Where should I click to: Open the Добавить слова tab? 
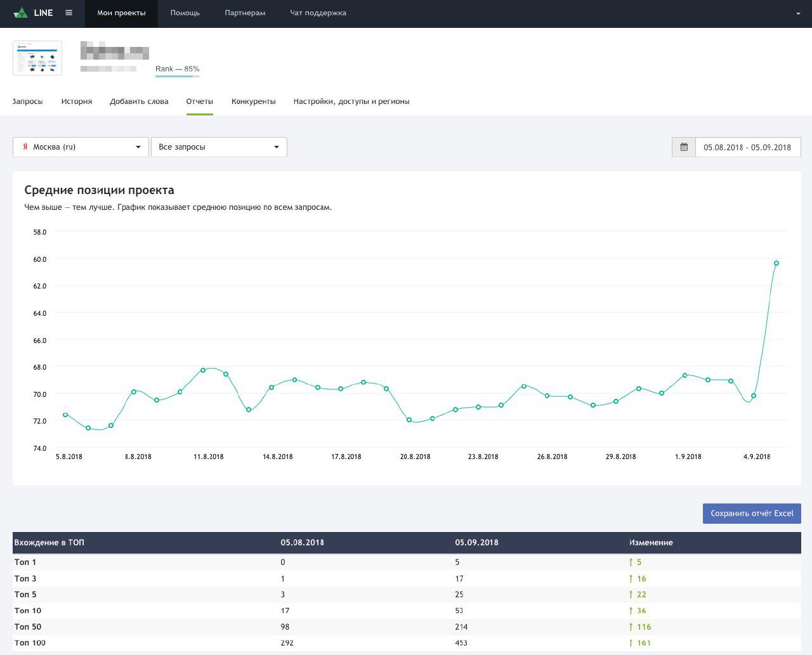139,101
